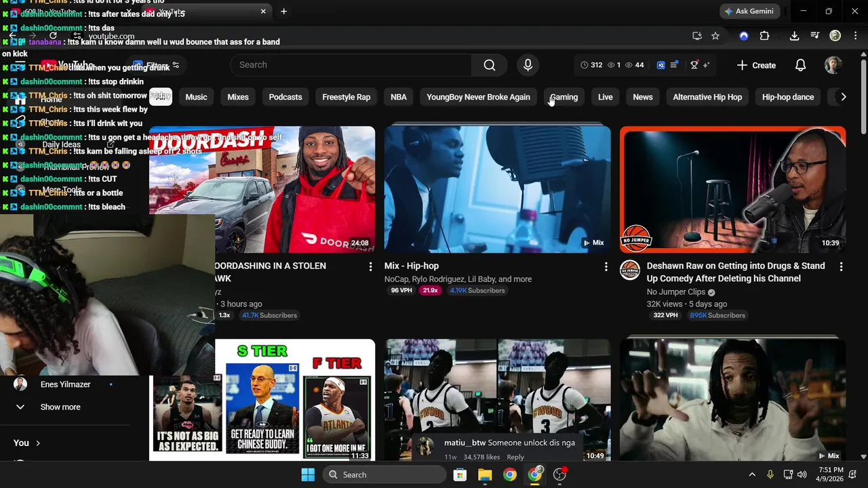Viewport: 868px width, 488px height.
Task: Open the blue round extension icon
Action: pos(744,36)
